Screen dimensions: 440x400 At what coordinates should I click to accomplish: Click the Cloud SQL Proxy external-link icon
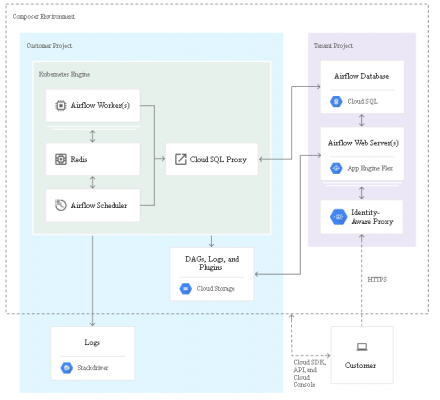(181, 159)
